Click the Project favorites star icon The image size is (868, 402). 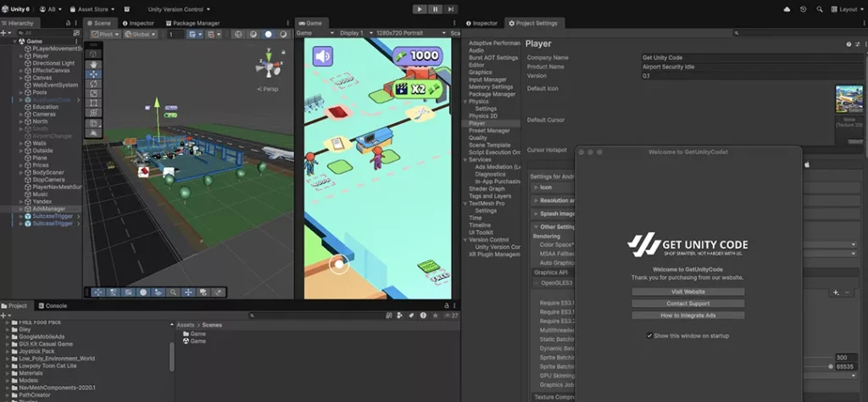click(436, 315)
